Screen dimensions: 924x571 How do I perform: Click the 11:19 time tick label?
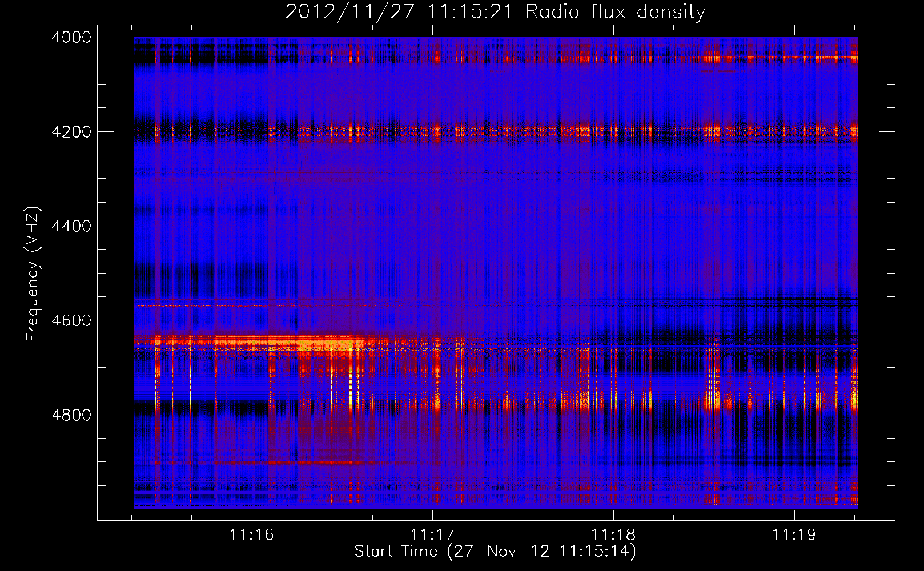click(x=794, y=534)
